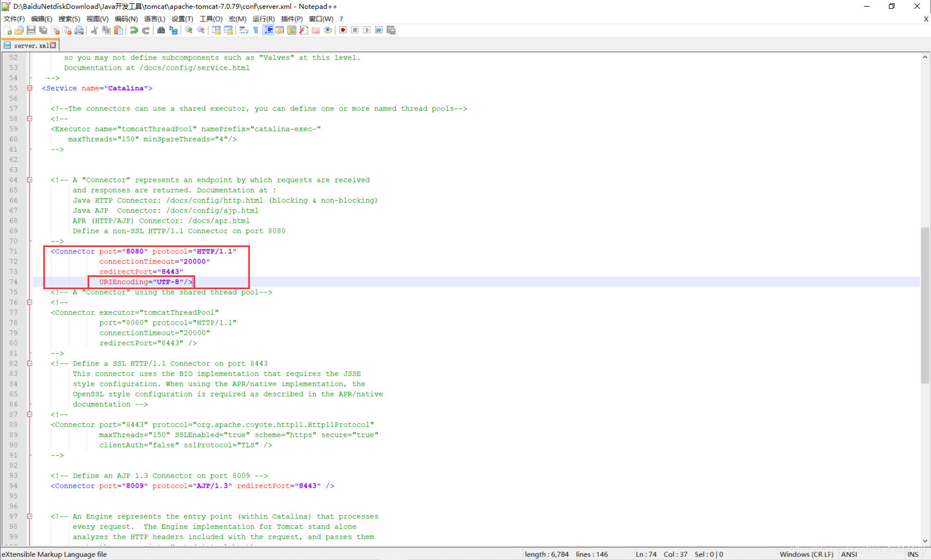Viewport: 931px width, 560px height.
Task: Collapse comment fold at line 97
Action: 30,516
